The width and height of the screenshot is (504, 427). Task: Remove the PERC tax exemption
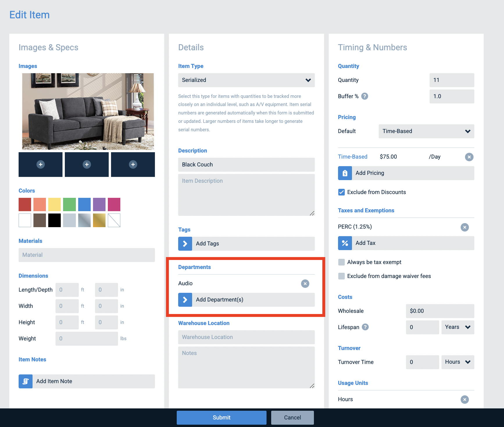tap(465, 227)
